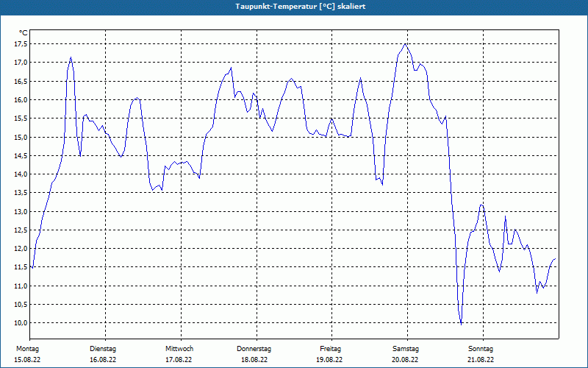Image resolution: width=588 pixels, height=368 pixels.
Task: Click the chart title 'Taupunkt-Temperatur [°C] skaliert'
Action: click(x=301, y=7)
